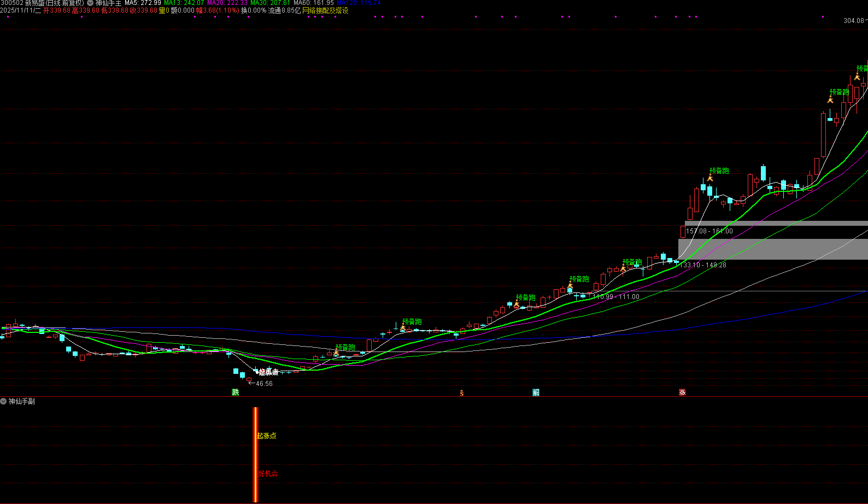
Task: Select the 预备跑 runner icon above the 133.10 gap
Action: 623,268
